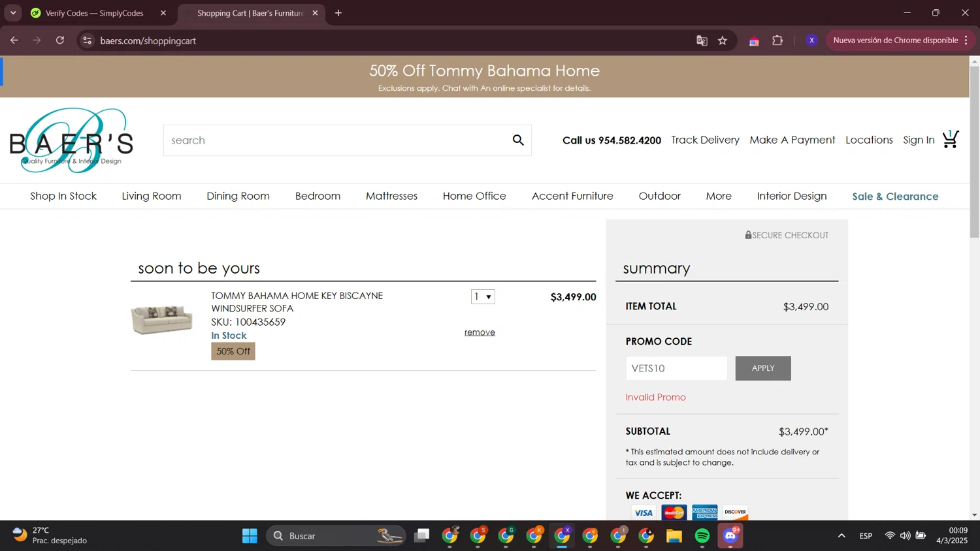Click the ESP language indicator
Viewport: 980px width, 551px height.
(x=866, y=536)
